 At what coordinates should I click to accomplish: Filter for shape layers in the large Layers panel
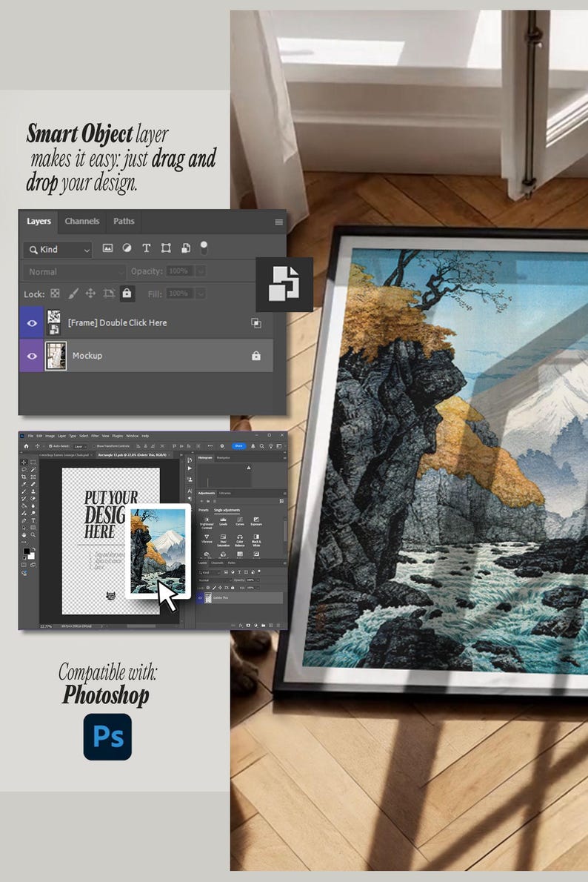click(166, 248)
